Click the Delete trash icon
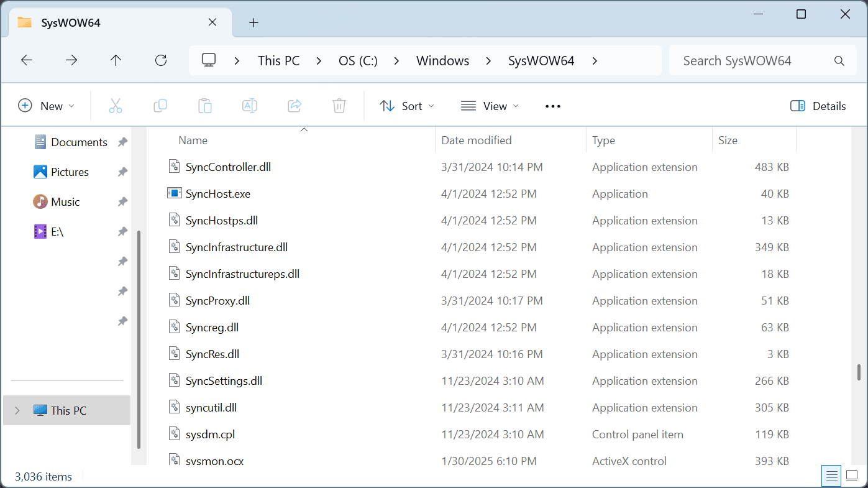The image size is (868, 488). (x=339, y=106)
